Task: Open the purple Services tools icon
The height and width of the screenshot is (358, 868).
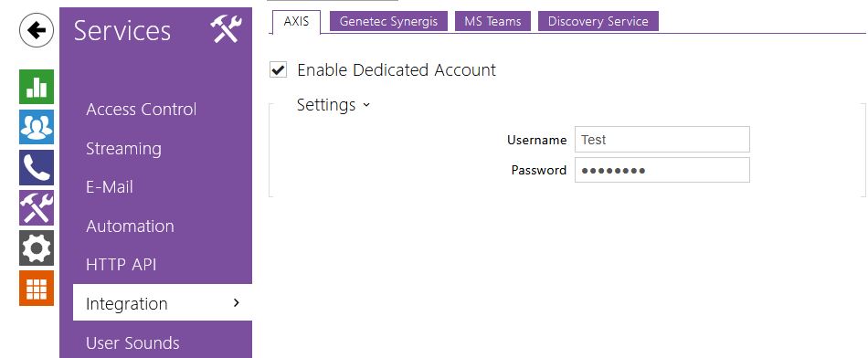Action: tap(37, 207)
